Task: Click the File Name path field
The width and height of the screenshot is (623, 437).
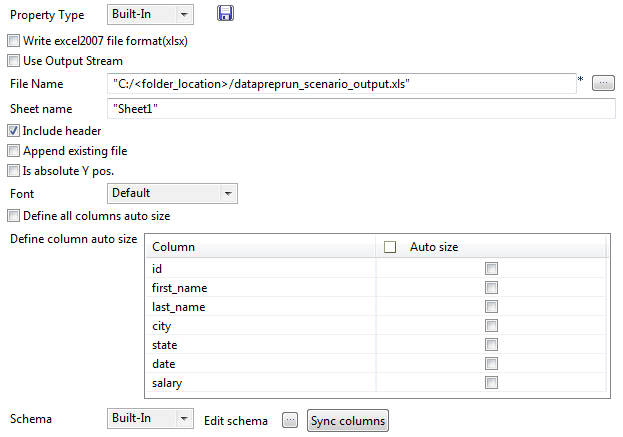Action: [340, 84]
